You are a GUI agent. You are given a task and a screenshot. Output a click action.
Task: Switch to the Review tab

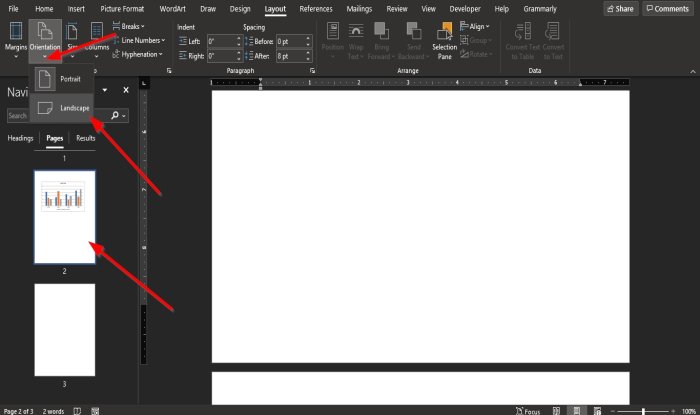pyautogui.click(x=397, y=8)
